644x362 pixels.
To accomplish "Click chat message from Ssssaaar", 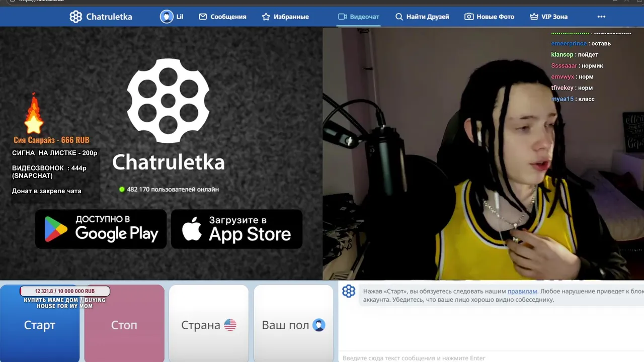I will [x=577, y=65].
